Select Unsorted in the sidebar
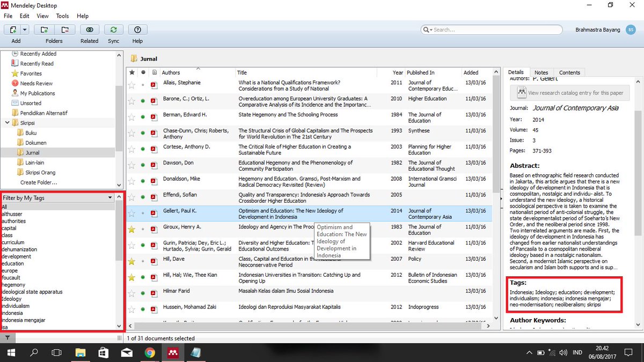644x362 pixels. tap(31, 104)
